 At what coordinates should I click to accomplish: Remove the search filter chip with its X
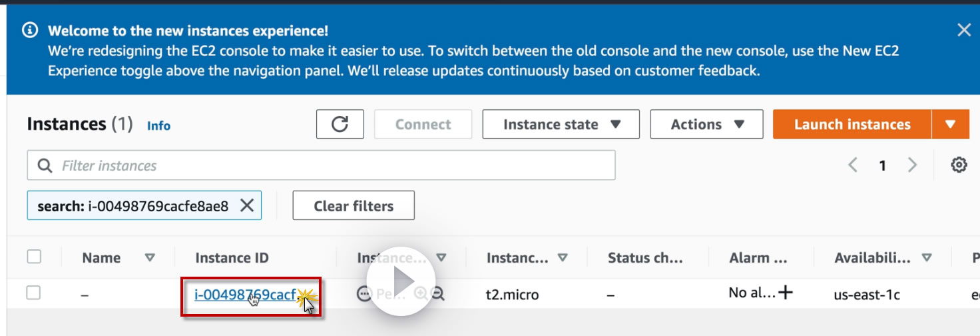pos(246,206)
